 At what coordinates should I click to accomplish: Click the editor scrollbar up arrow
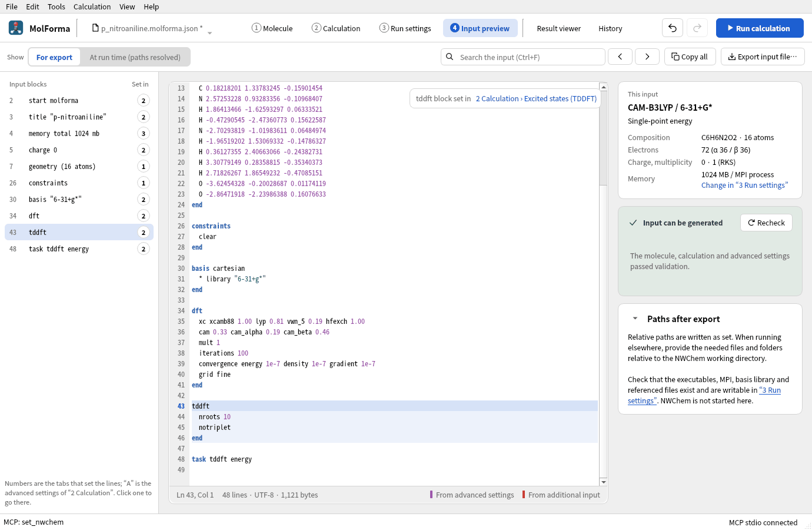[603, 86]
